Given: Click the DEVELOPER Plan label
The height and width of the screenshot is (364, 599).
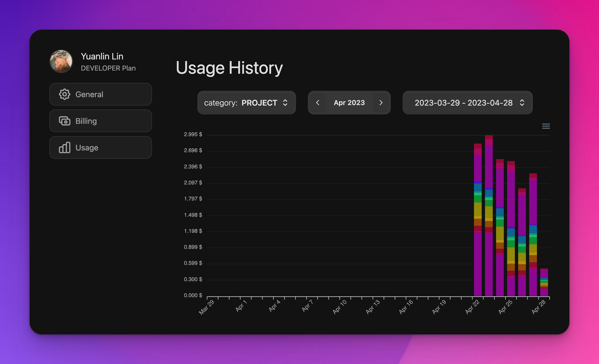Looking at the screenshot, I should pos(108,68).
